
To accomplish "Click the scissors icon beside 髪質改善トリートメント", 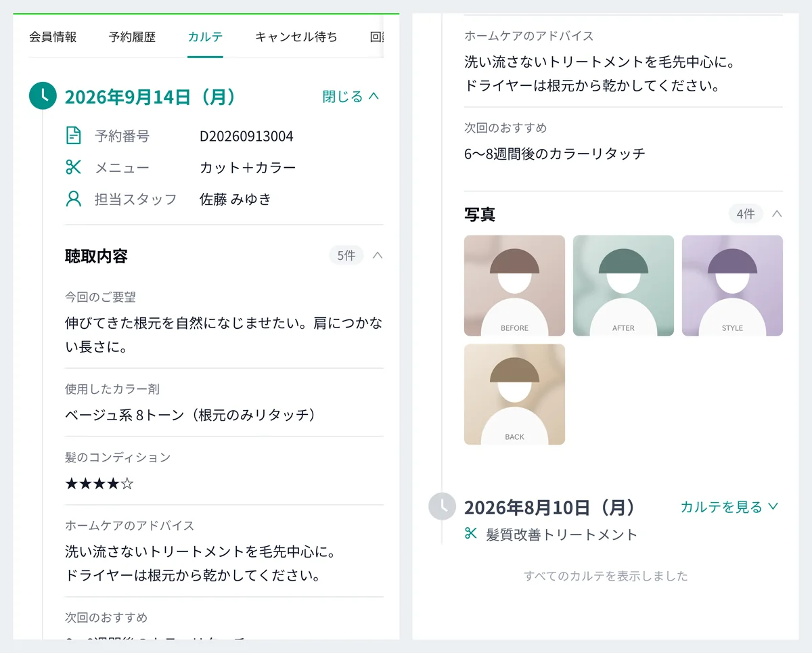I will [x=471, y=533].
